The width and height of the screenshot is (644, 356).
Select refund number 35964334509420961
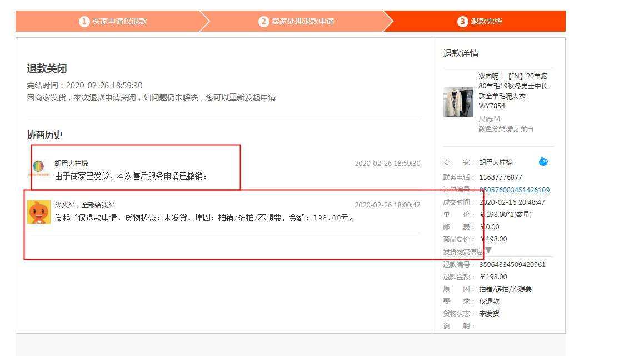[512, 264]
